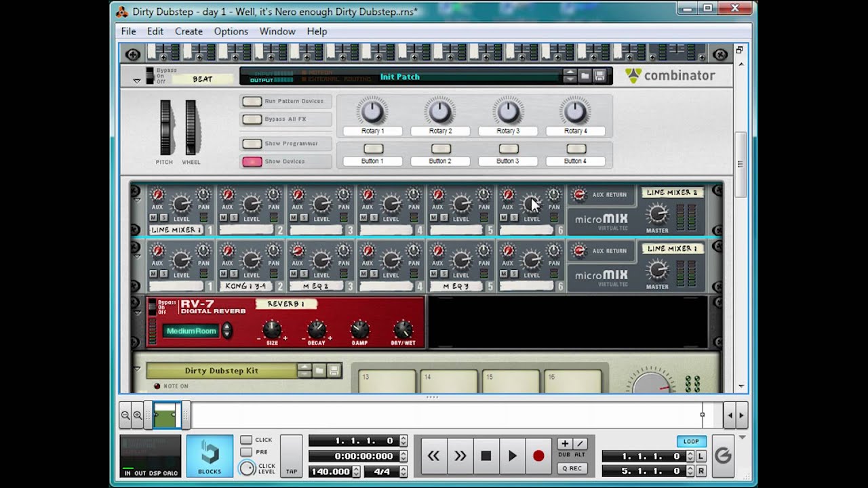Viewport: 868px width, 488px height.
Task: Click the Init Patch name display
Action: 400,77
